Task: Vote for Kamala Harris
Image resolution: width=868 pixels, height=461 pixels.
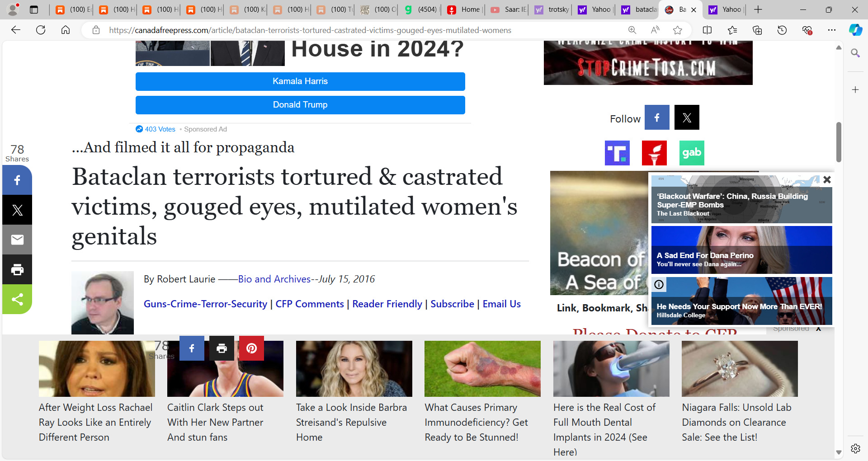Action: pos(300,81)
